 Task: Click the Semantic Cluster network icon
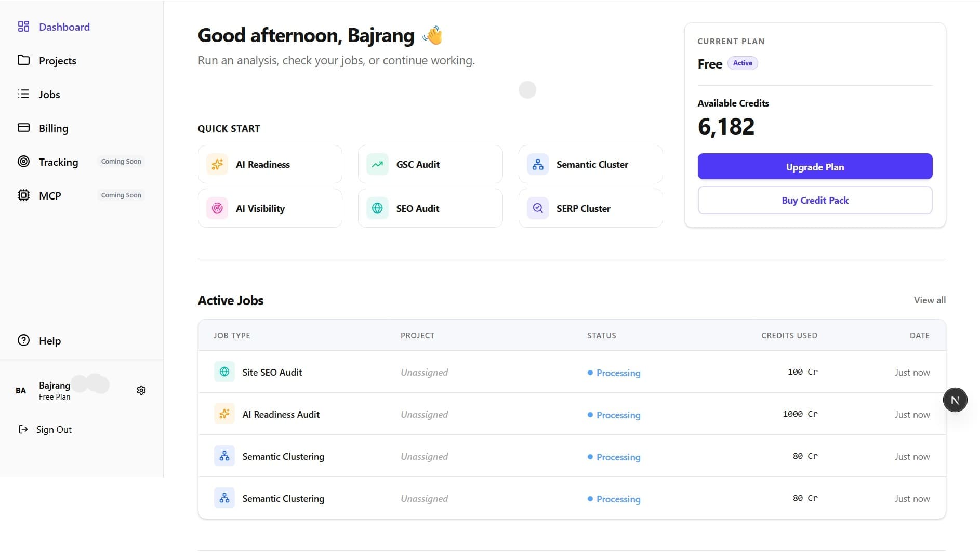click(538, 164)
